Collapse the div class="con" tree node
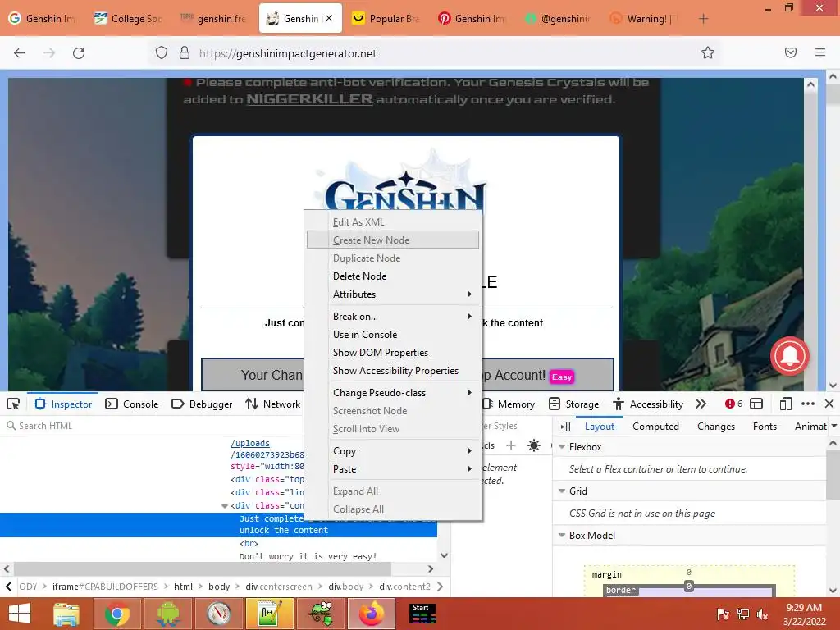 pyautogui.click(x=225, y=505)
